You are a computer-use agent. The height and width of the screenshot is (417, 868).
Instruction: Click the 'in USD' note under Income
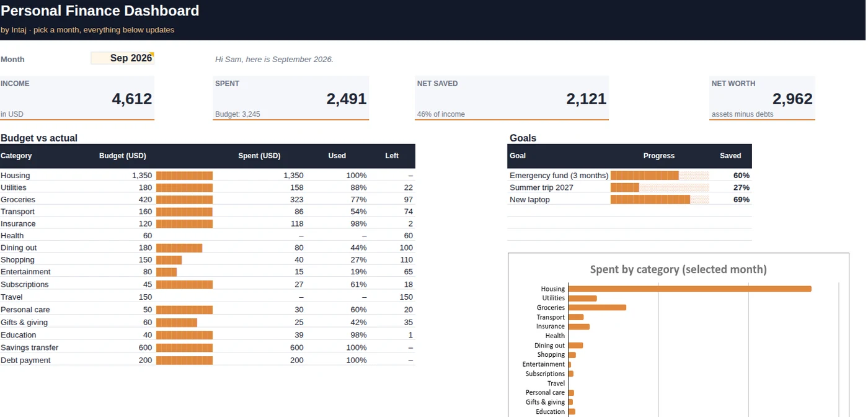click(12, 114)
